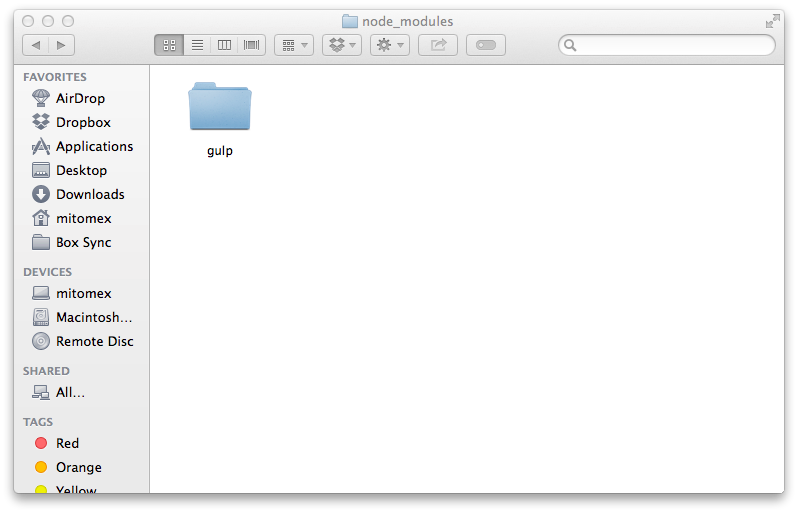Select Remote Disc under Devices
Screen dimensions: 798x513
pos(81,341)
